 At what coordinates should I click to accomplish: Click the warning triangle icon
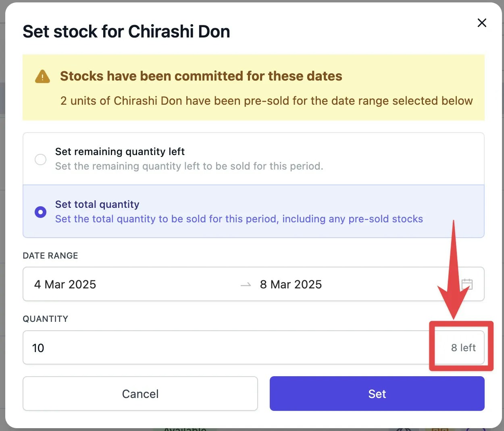coord(42,76)
